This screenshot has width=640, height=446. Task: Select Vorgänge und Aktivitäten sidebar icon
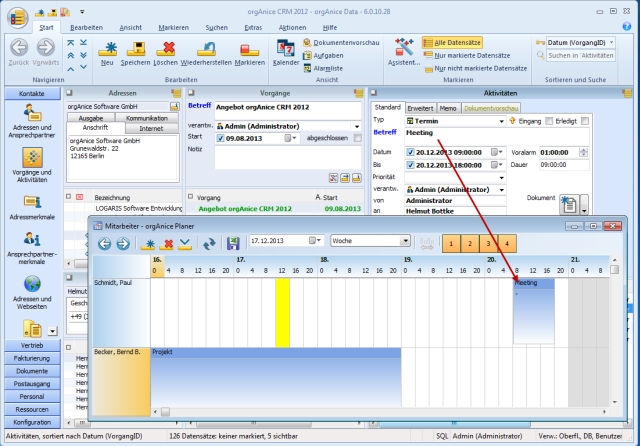[32, 158]
